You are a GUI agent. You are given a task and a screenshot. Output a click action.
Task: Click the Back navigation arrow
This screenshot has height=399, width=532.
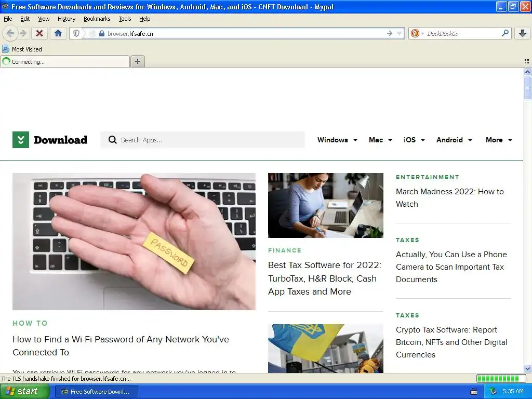point(10,33)
